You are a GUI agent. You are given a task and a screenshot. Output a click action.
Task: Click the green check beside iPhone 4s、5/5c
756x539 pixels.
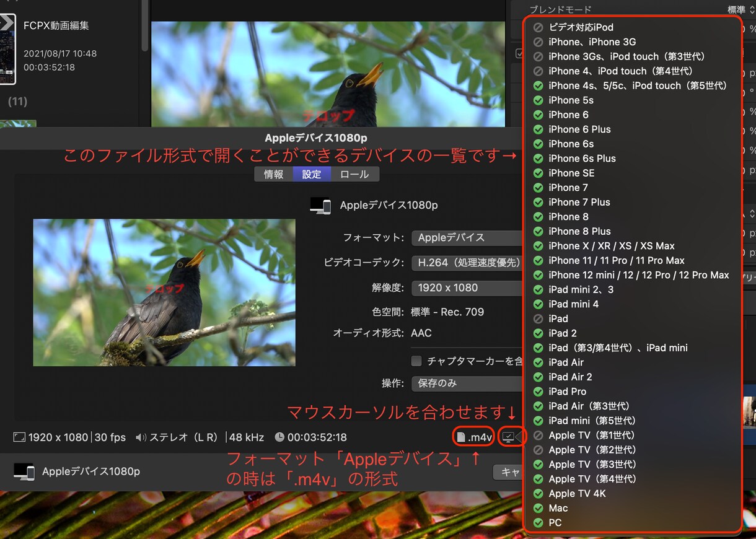(x=538, y=85)
